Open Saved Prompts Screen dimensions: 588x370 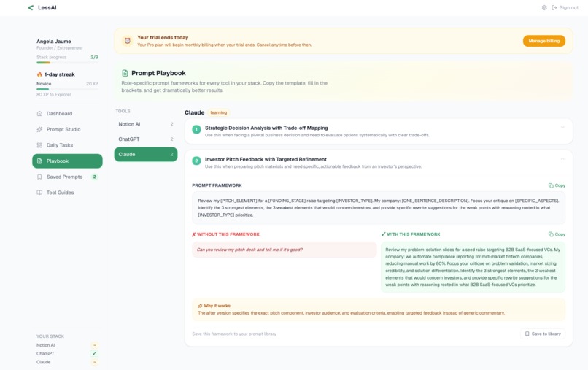pyautogui.click(x=67, y=177)
